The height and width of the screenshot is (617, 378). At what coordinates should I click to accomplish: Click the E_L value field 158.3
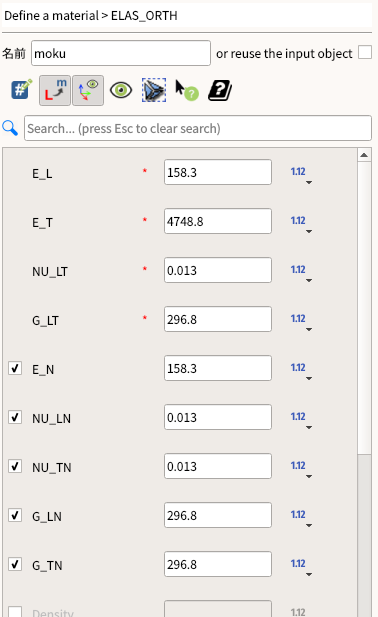218,172
